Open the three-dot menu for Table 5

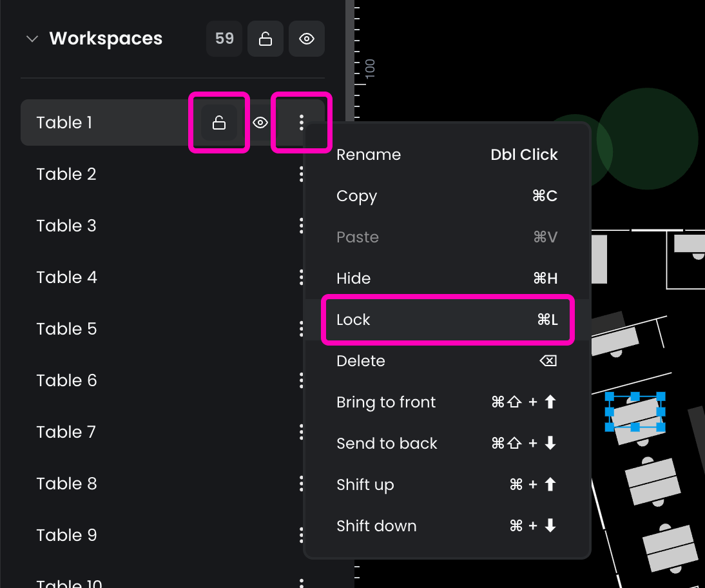pyautogui.click(x=300, y=329)
